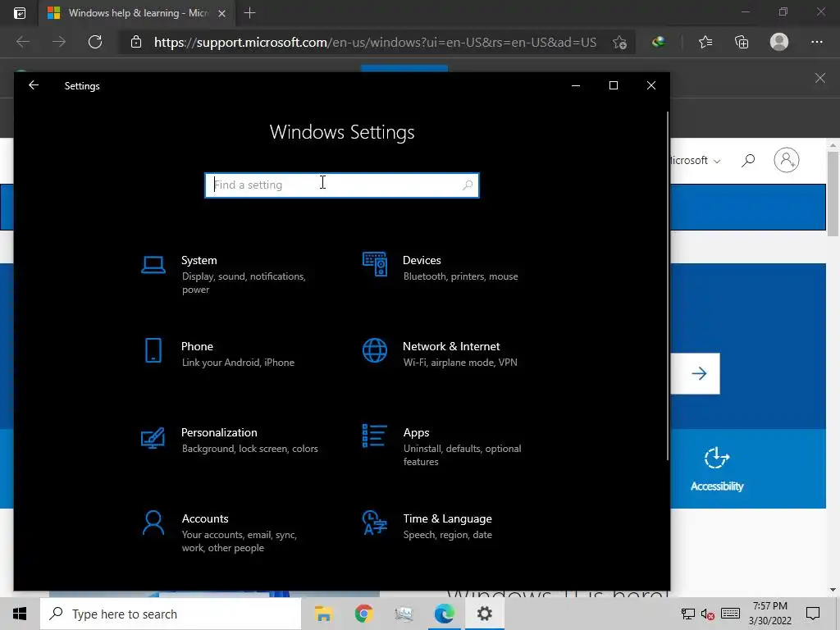The image size is (840, 630).
Task: Open Devices settings icon
Action: (x=374, y=264)
